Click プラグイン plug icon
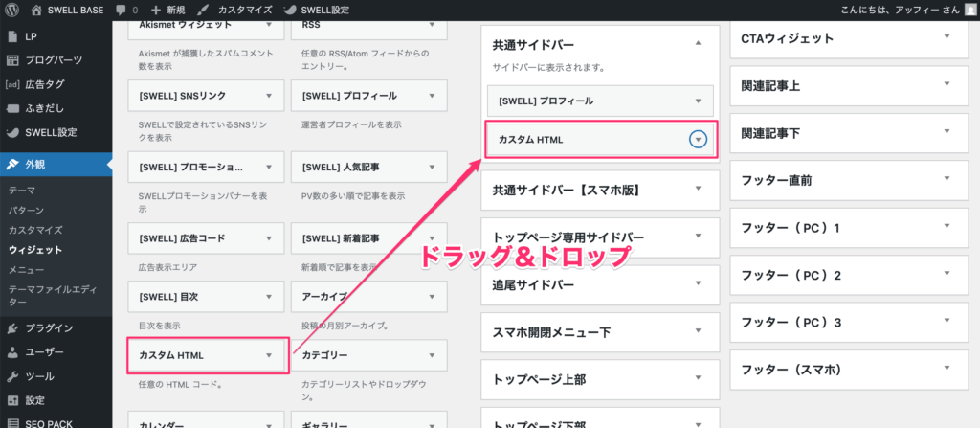The image size is (980, 428). pyautogui.click(x=11, y=327)
